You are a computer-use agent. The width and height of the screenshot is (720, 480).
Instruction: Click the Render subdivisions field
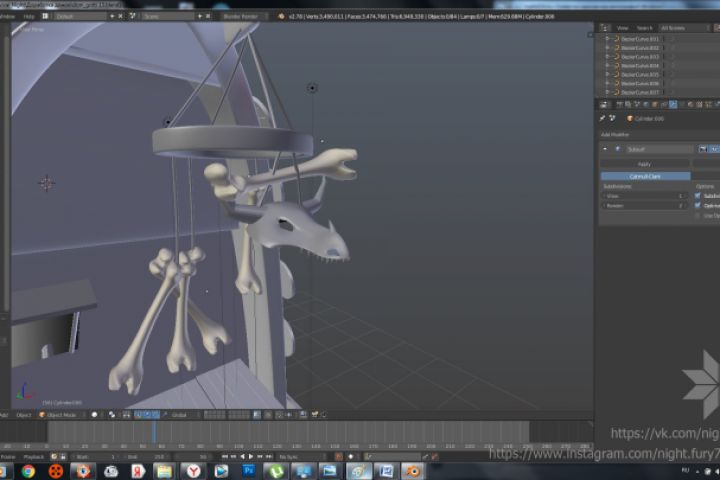tap(645, 205)
